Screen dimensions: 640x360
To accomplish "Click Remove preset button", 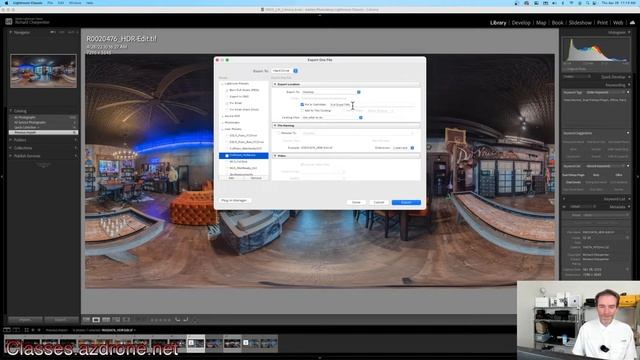I will 256,178.
